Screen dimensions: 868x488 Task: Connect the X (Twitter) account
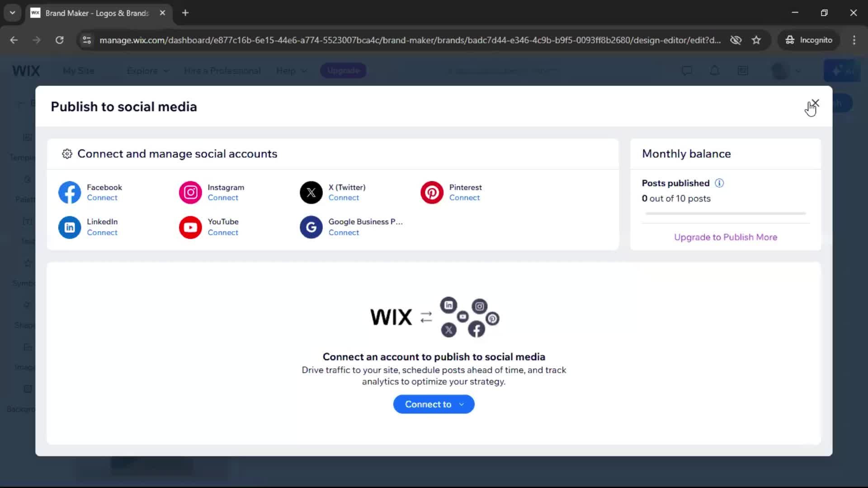pos(344,198)
